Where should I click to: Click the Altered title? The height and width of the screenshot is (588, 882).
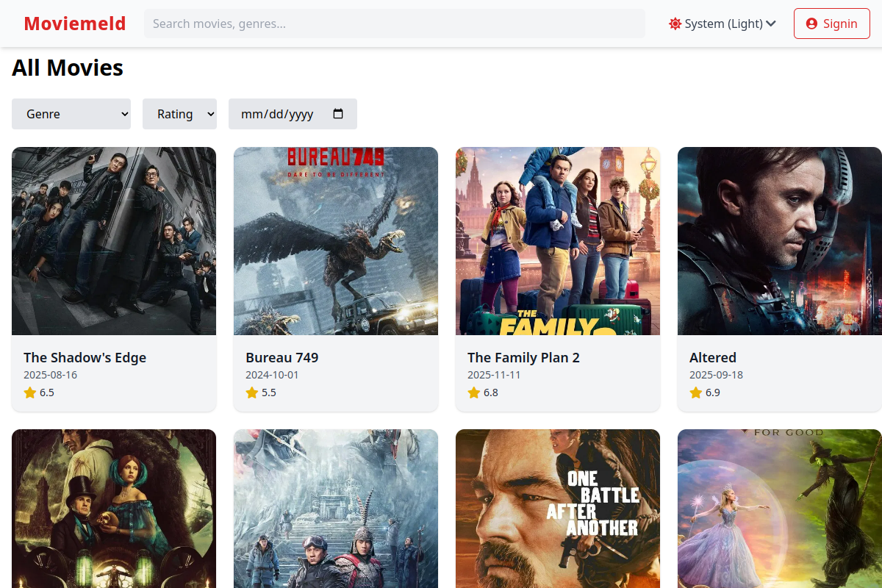point(712,357)
